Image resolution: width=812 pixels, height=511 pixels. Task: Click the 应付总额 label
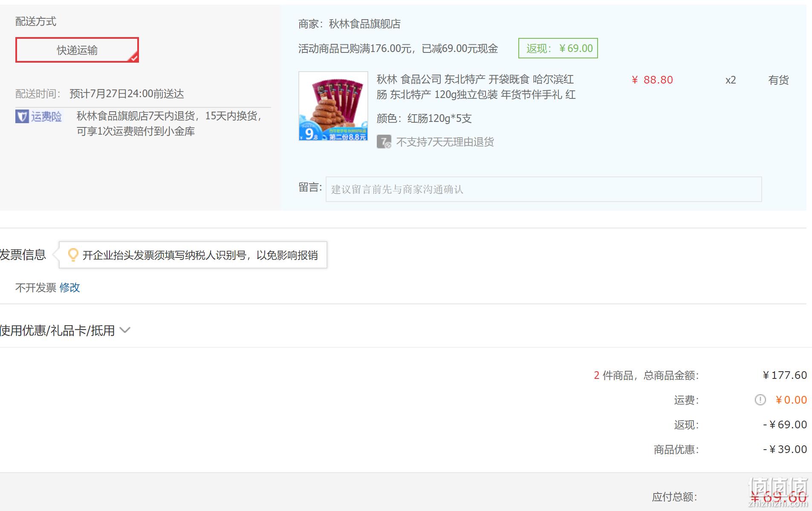[675, 497]
